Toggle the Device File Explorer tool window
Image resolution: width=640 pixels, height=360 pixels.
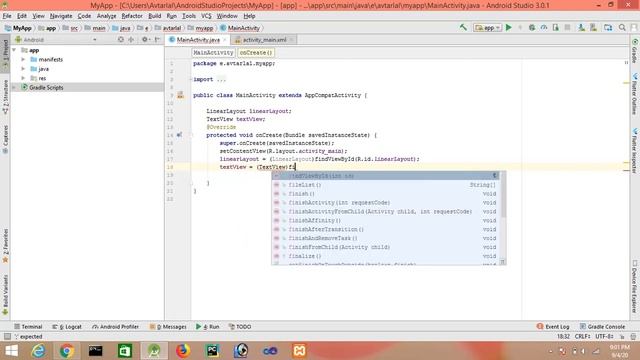635,286
